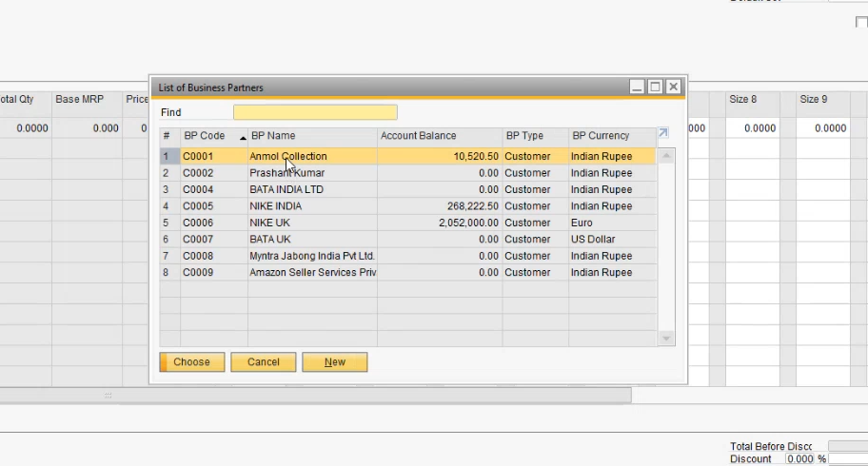Close the List of Business Partners dialog
Viewport: 868px width, 466px height.
673,87
